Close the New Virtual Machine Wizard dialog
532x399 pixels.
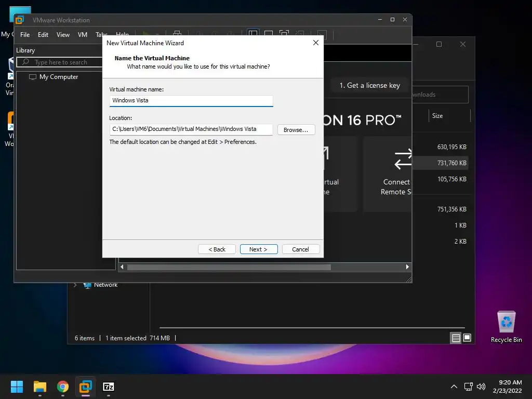315,43
